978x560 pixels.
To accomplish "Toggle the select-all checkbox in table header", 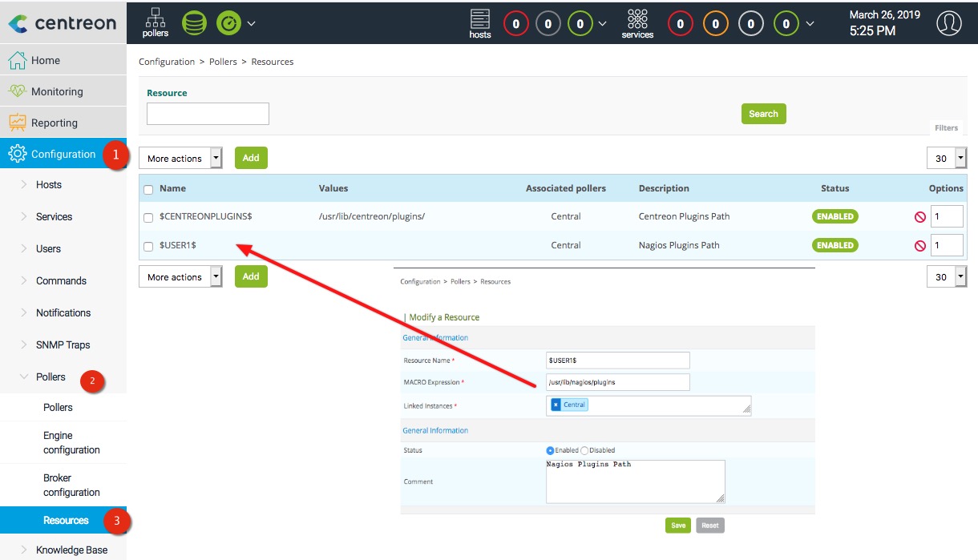I will pos(148,190).
